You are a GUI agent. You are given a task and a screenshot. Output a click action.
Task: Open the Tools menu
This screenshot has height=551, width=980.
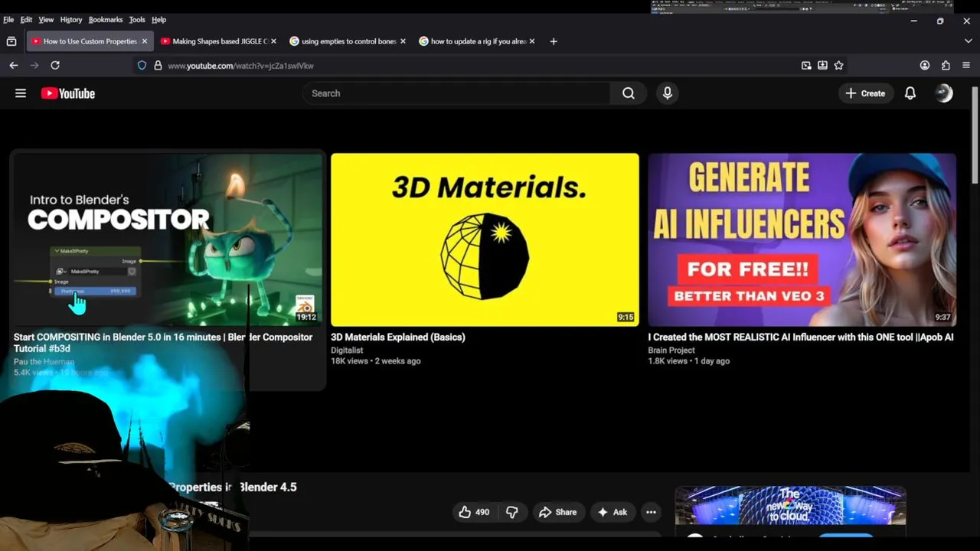tap(137, 19)
